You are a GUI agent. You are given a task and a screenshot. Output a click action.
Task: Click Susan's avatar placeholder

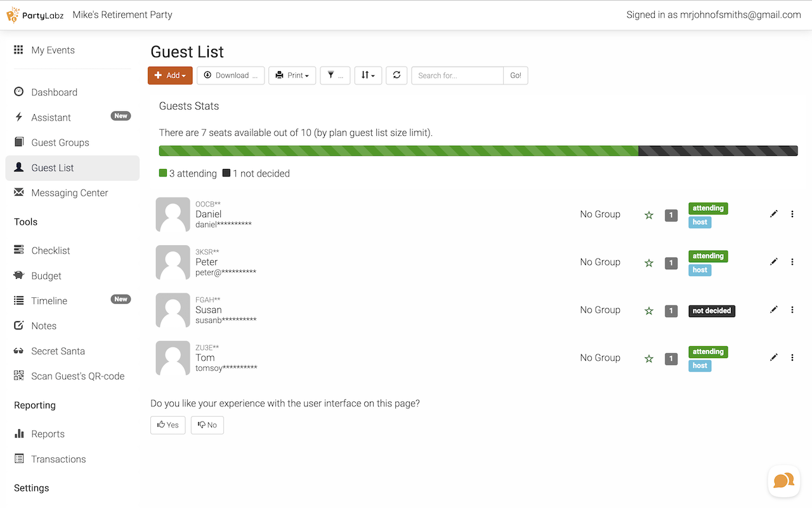(173, 310)
